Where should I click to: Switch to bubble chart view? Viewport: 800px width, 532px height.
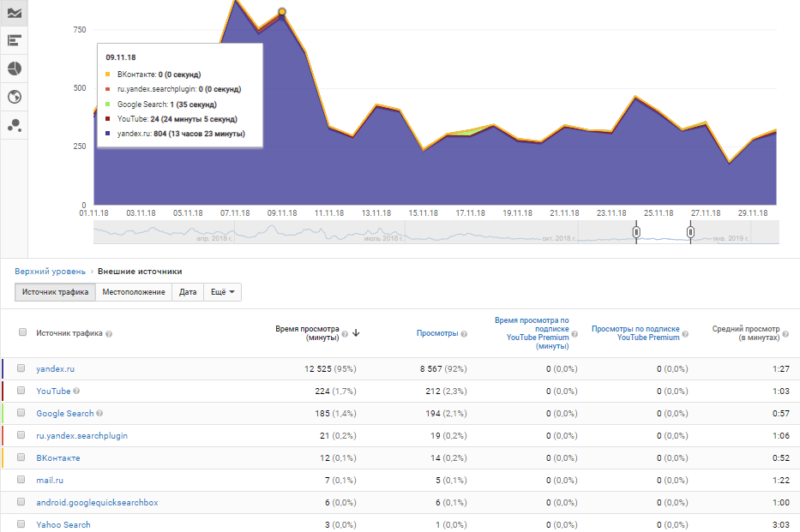pos(14,125)
